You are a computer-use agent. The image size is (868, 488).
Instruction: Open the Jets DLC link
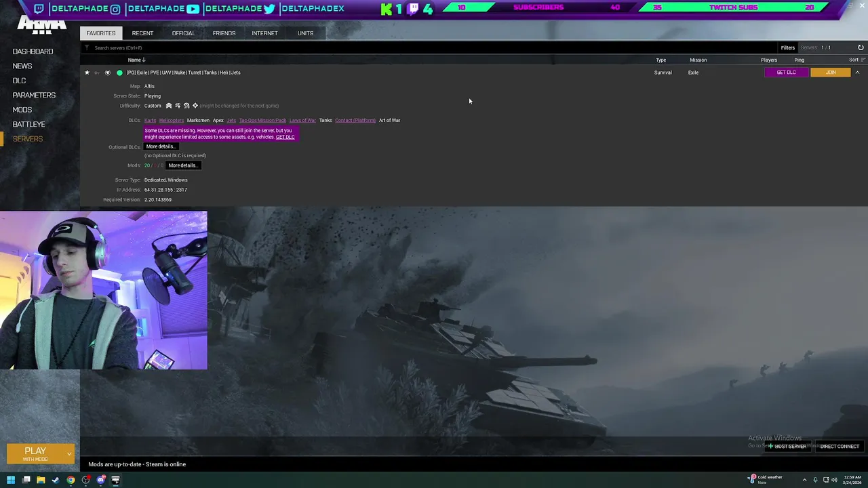click(x=231, y=121)
